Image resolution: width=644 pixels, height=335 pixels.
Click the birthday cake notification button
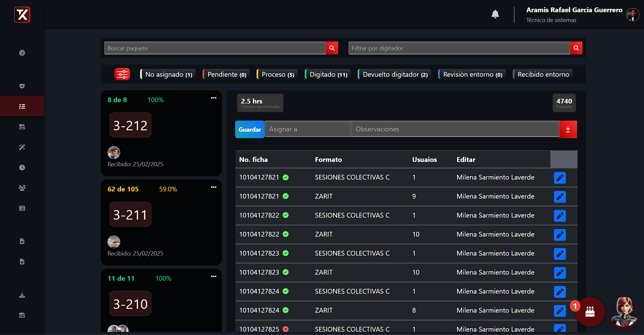point(590,312)
